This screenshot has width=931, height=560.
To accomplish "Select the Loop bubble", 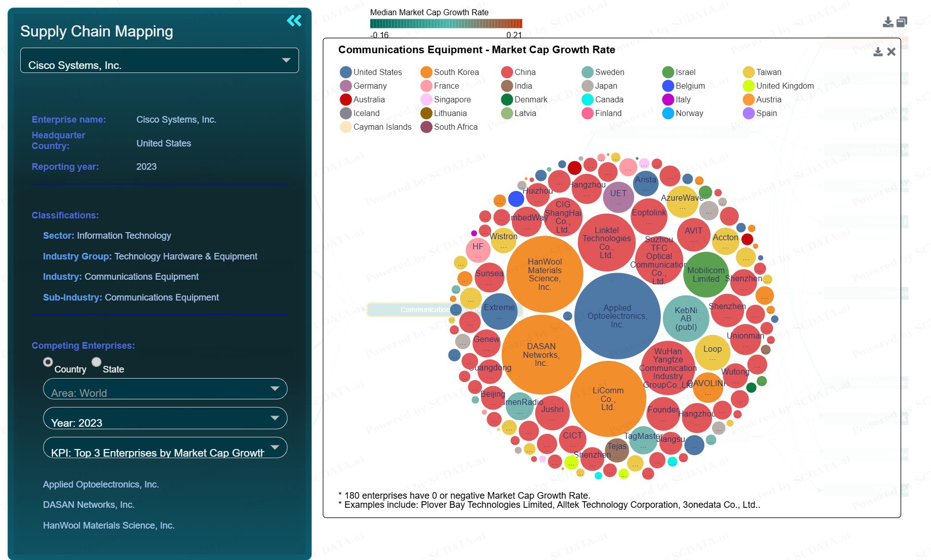I will (713, 352).
